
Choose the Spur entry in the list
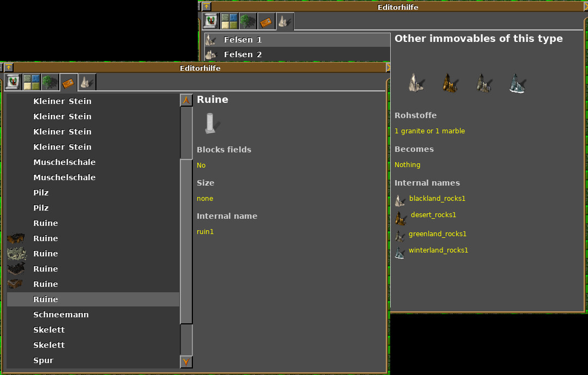pyautogui.click(x=44, y=360)
